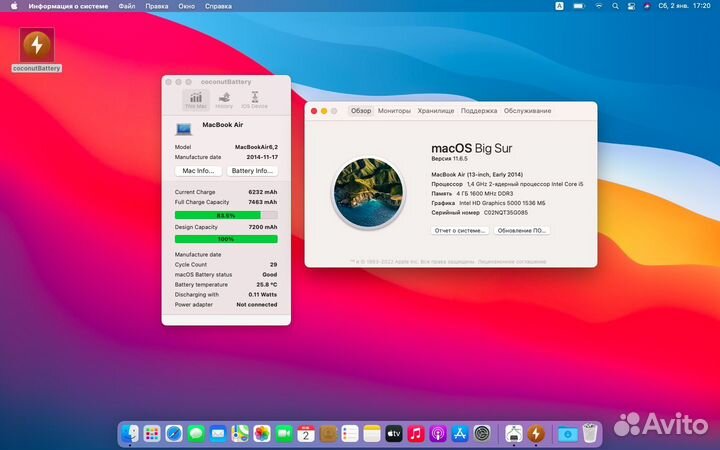Click the Wi-Fi status icon

pos(599,6)
